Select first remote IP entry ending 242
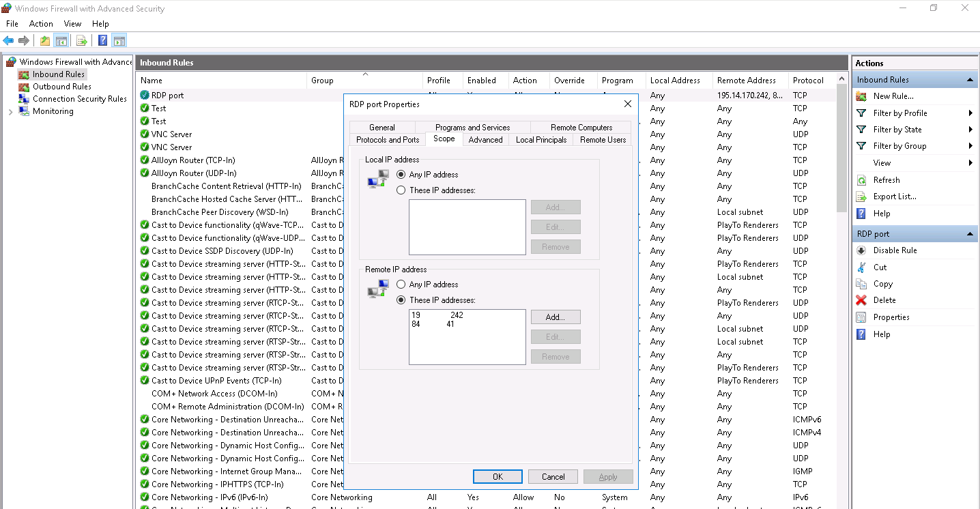The image size is (980, 509). (x=437, y=315)
